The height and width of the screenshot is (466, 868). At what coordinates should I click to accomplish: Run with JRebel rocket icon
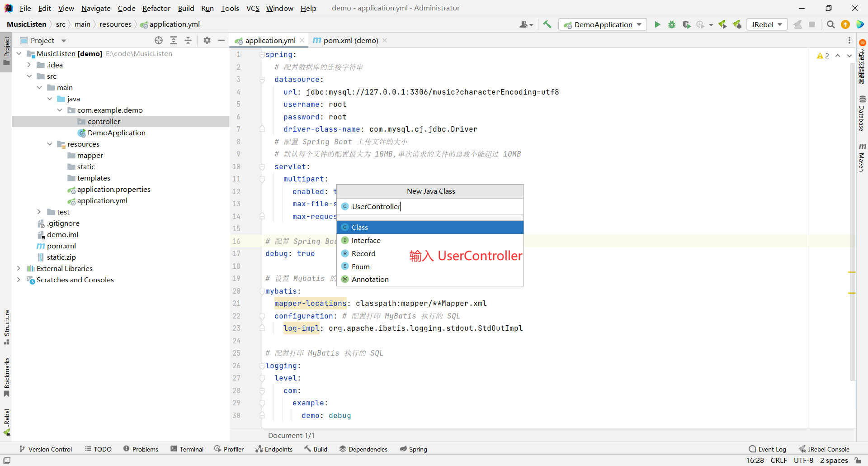[x=722, y=24]
